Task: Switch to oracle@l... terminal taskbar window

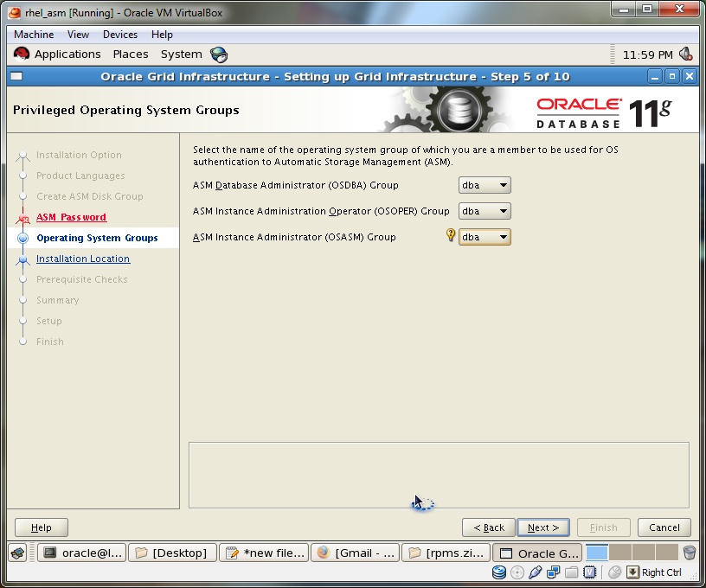Action: pos(81,553)
